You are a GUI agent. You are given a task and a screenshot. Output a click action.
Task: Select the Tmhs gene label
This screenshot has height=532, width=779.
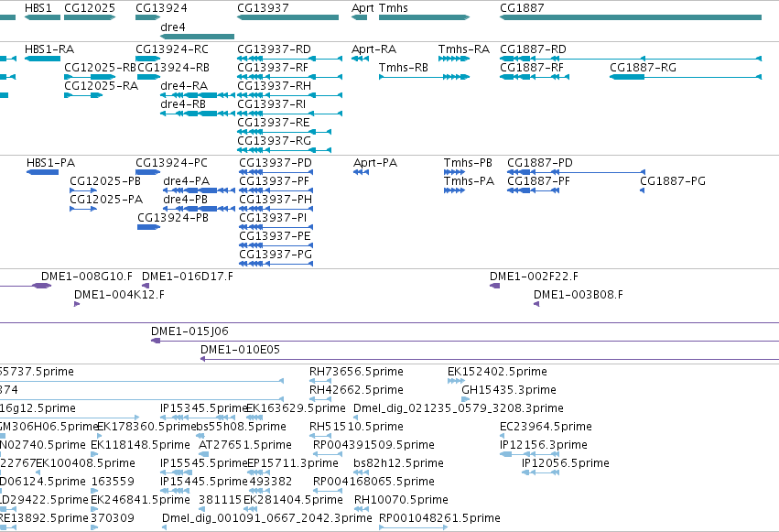(x=394, y=8)
